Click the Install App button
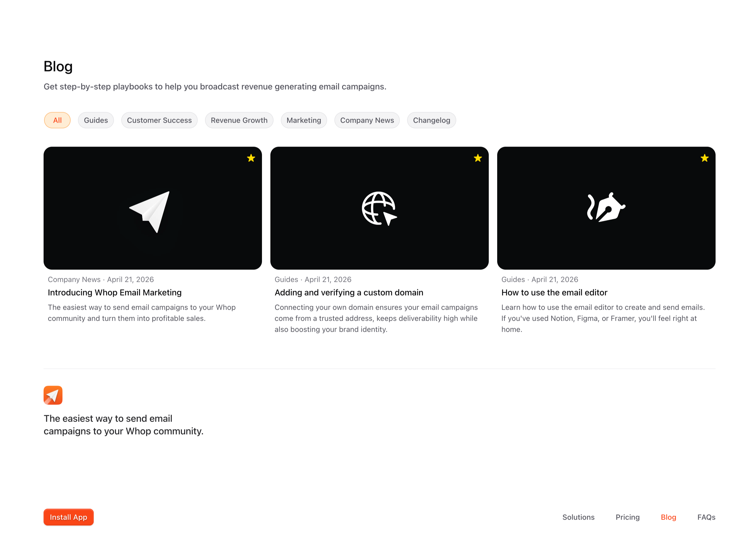This screenshot has height=538, width=756. [x=69, y=517]
